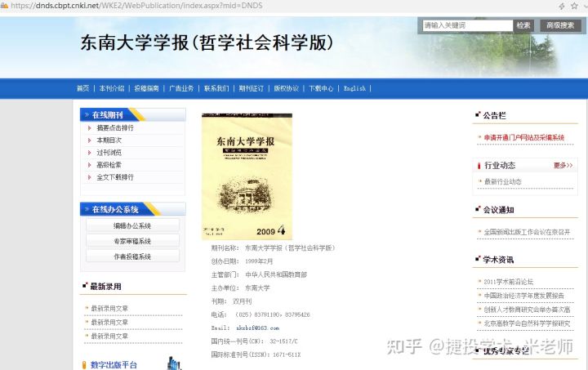Click the ISSN 1671-511X text
588x370 pixels.
(x=256, y=354)
